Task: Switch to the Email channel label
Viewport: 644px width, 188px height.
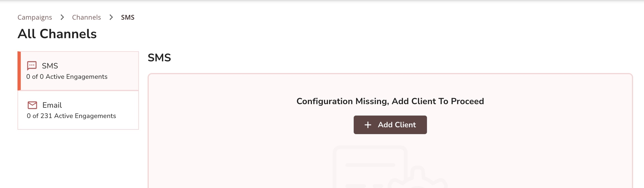Action: 52,105
